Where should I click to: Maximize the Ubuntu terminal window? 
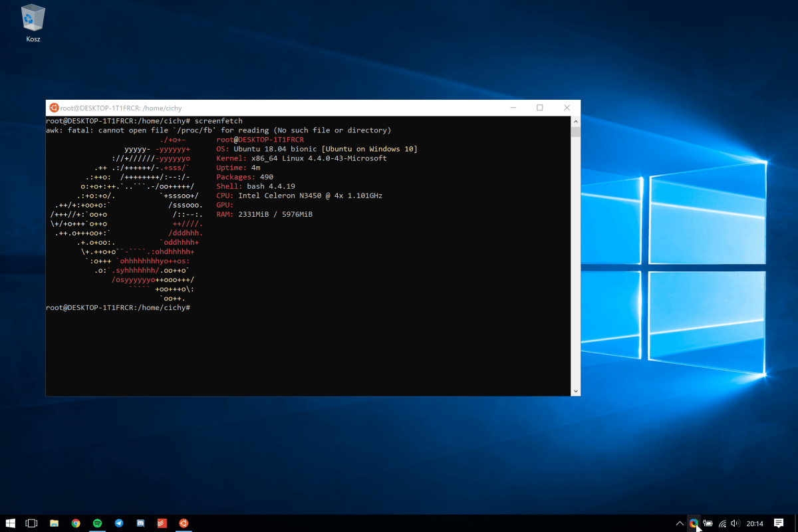[x=540, y=108]
